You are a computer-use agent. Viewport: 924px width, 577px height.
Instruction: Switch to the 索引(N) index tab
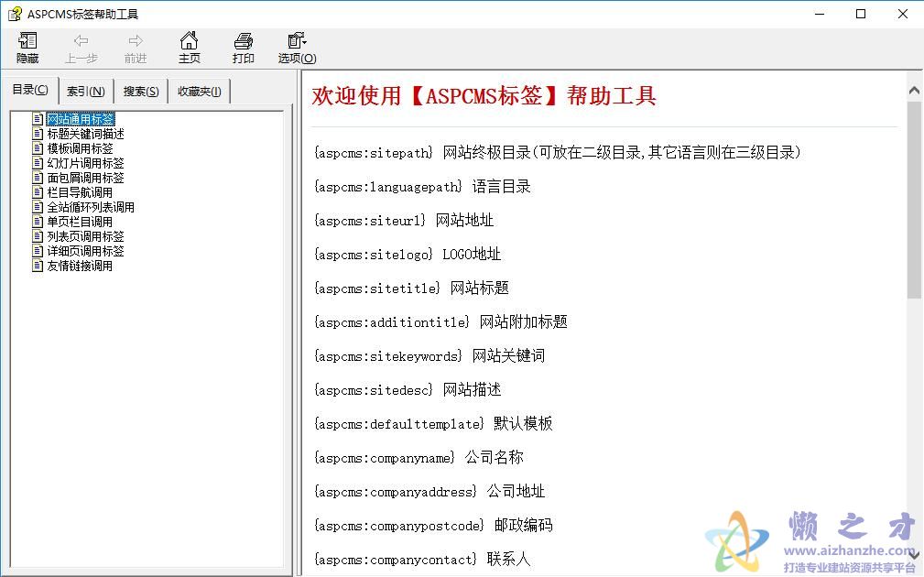coord(86,92)
